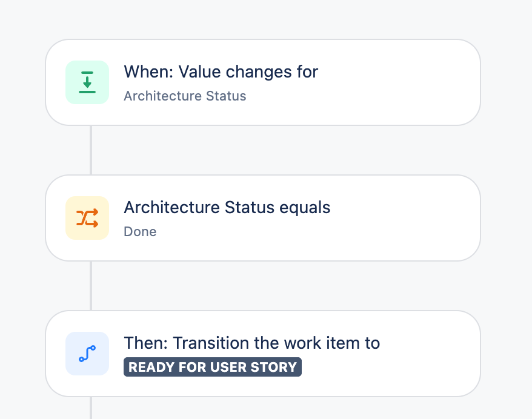Image resolution: width=532 pixels, height=419 pixels.
Task: Click the blue transition action icon
Action: pyautogui.click(x=87, y=354)
